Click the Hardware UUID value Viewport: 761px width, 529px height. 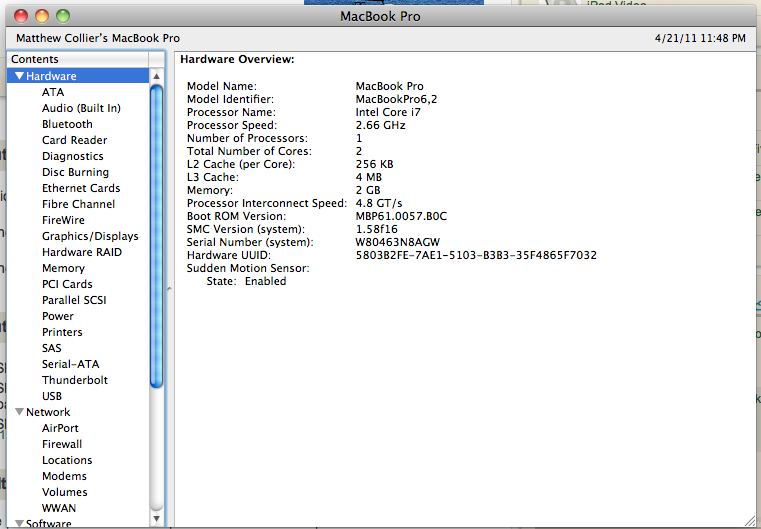tap(476, 255)
